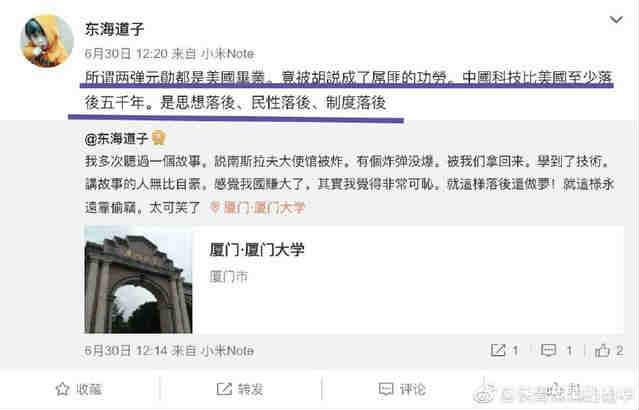Click the 东海道子 profile avatar
Image resolution: width=639 pixels, height=410 pixels.
pos(47,41)
